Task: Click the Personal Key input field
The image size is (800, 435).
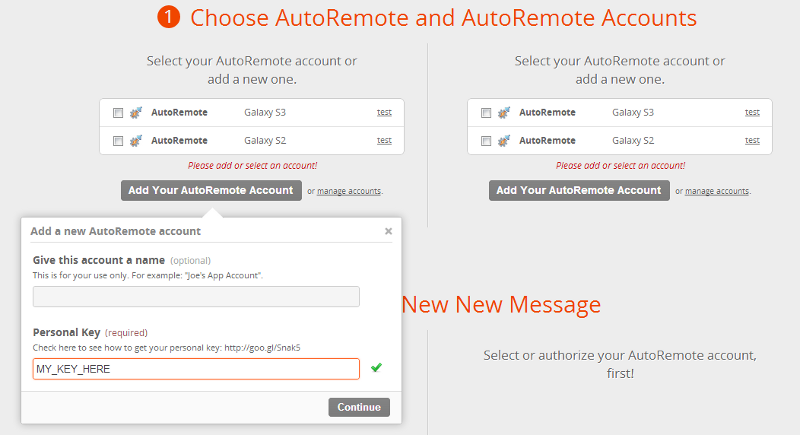Action: coord(196,369)
